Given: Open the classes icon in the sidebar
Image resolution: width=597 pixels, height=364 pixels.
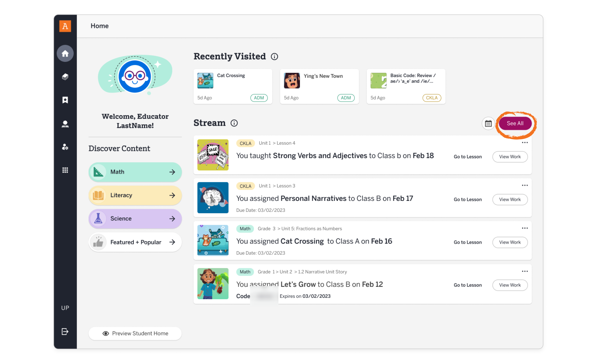Looking at the screenshot, I should pyautogui.click(x=65, y=124).
